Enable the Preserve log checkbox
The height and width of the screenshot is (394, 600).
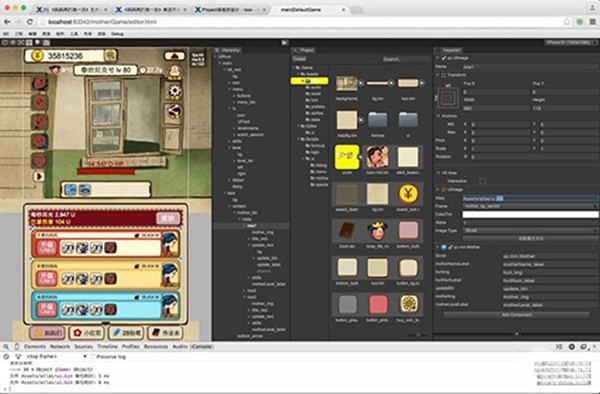pos(93,357)
